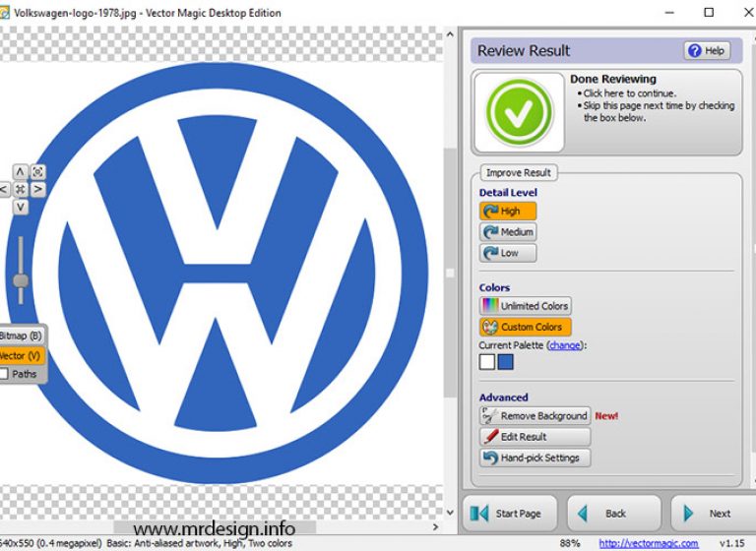Select the white palette swatch
The image size is (756, 551).
487,362
